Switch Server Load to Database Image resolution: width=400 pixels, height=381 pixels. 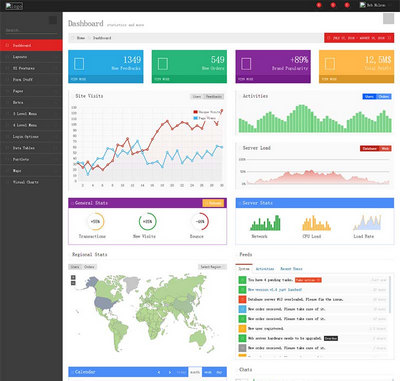pos(369,148)
